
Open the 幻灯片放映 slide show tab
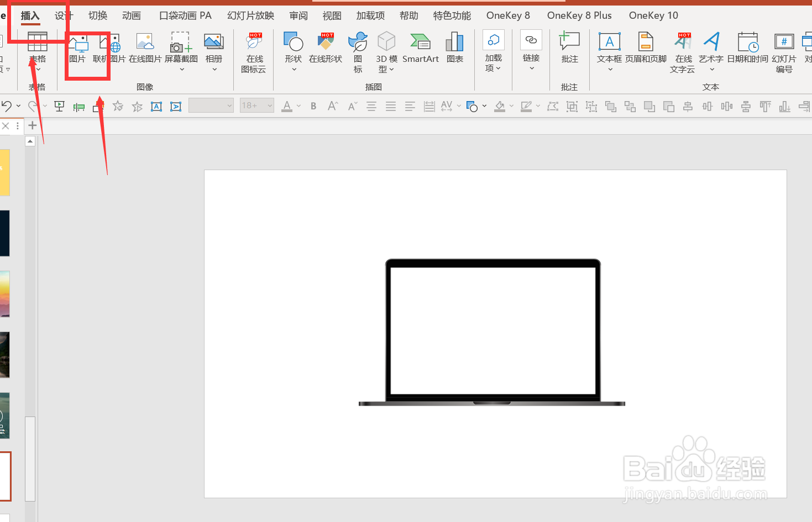(x=250, y=15)
